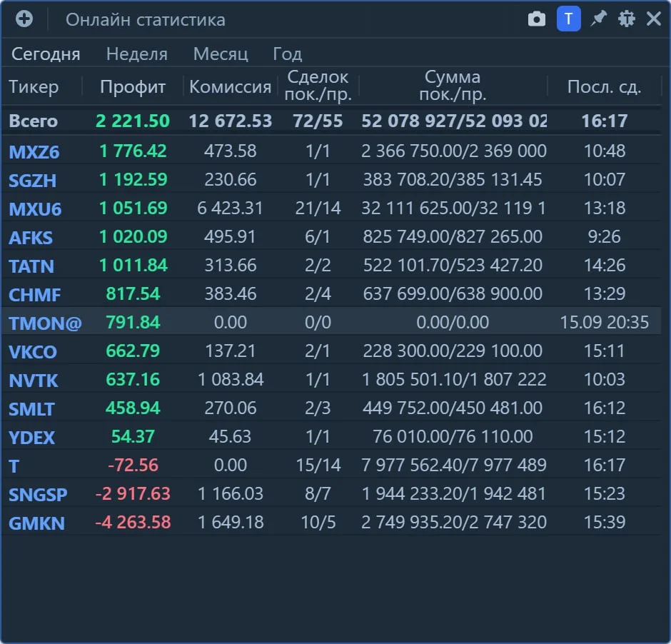The image size is (671, 644).
Task: Switch to the Месяц tab
Action: click(221, 54)
